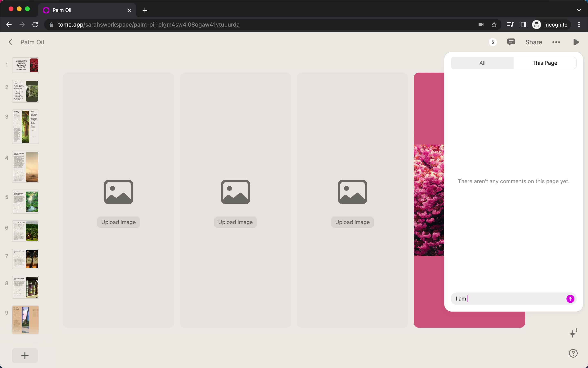Select page 6 thumbnail
588x368 pixels.
tap(26, 231)
